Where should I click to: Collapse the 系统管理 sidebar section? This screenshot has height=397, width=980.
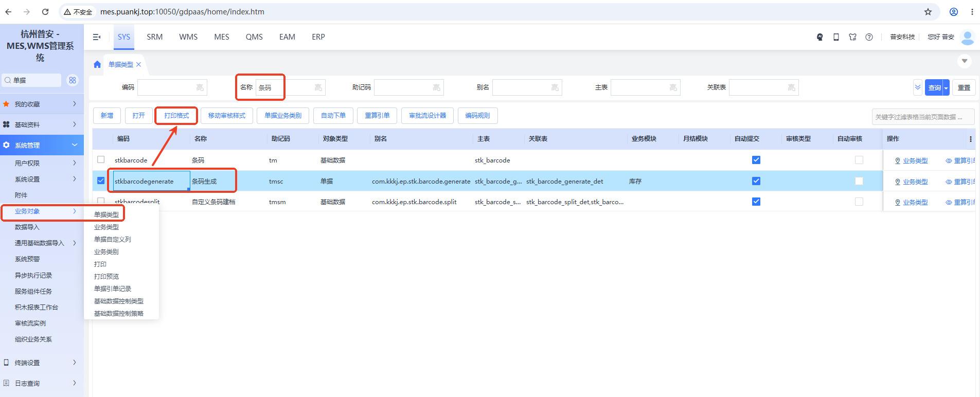42,145
